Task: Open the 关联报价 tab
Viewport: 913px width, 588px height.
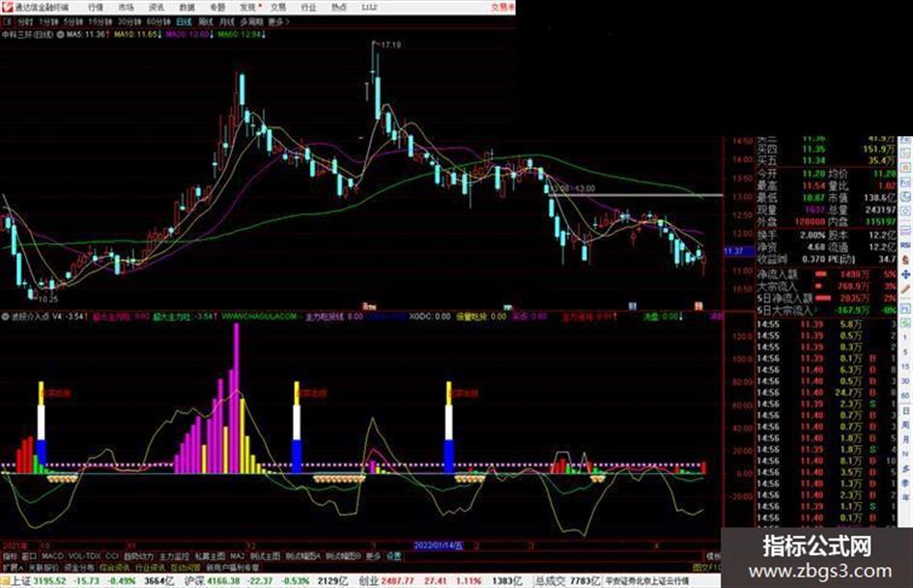Action: pyautogui.click(x=43, y=567)
